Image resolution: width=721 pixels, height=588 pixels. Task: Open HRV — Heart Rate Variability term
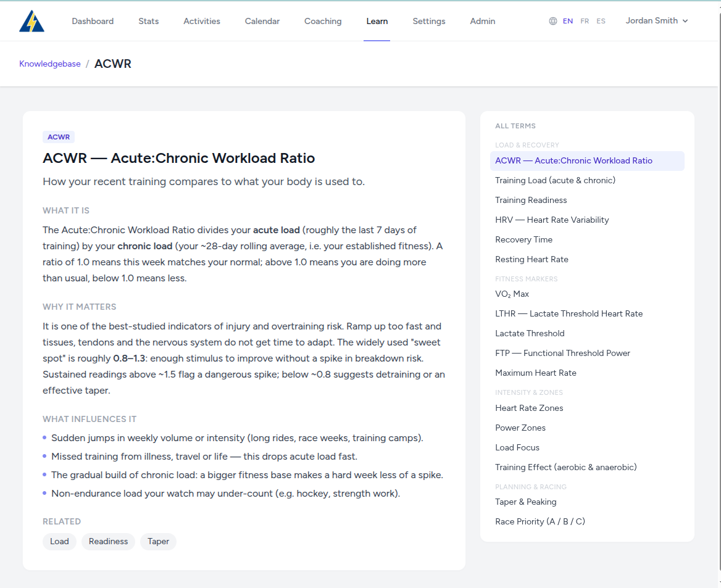pyautogui.click(x=587, y=220)
